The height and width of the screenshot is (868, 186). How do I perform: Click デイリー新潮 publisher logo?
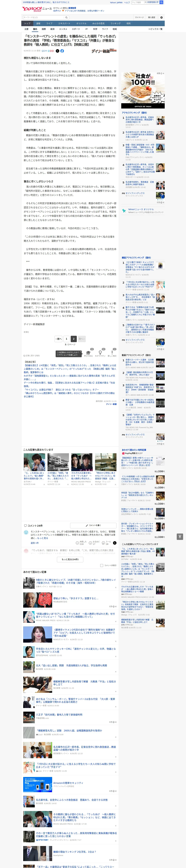click(x=104, y=51)
